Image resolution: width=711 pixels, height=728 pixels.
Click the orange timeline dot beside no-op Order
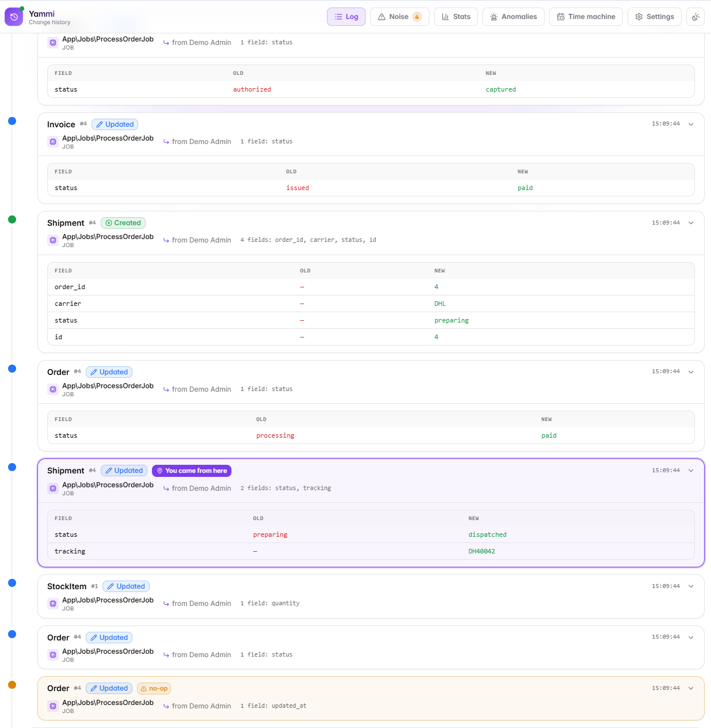click(12, 685)
